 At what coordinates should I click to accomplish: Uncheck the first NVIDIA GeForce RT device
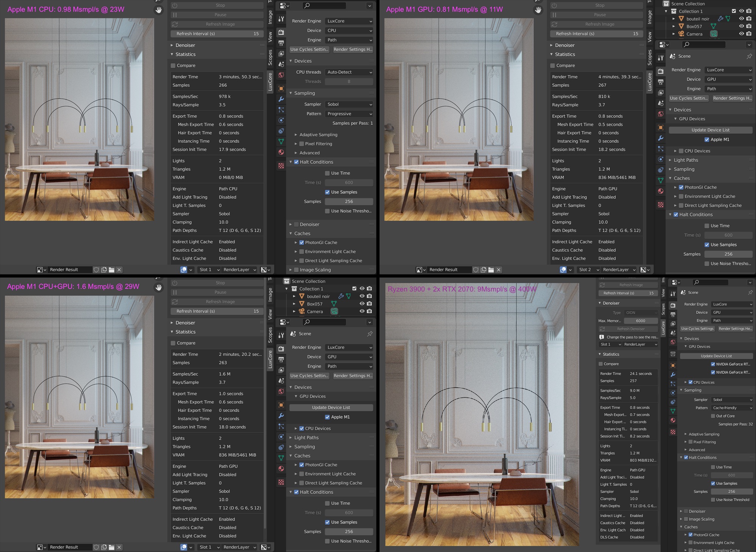pos(713,364)
